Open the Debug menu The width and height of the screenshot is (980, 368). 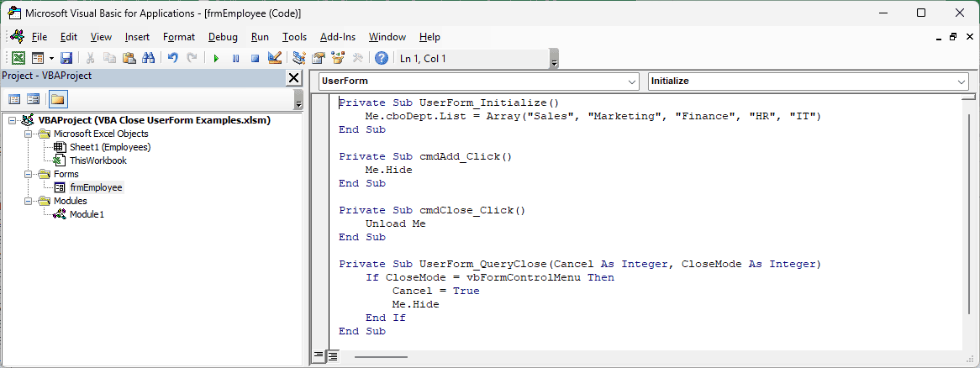click(223, 37)
